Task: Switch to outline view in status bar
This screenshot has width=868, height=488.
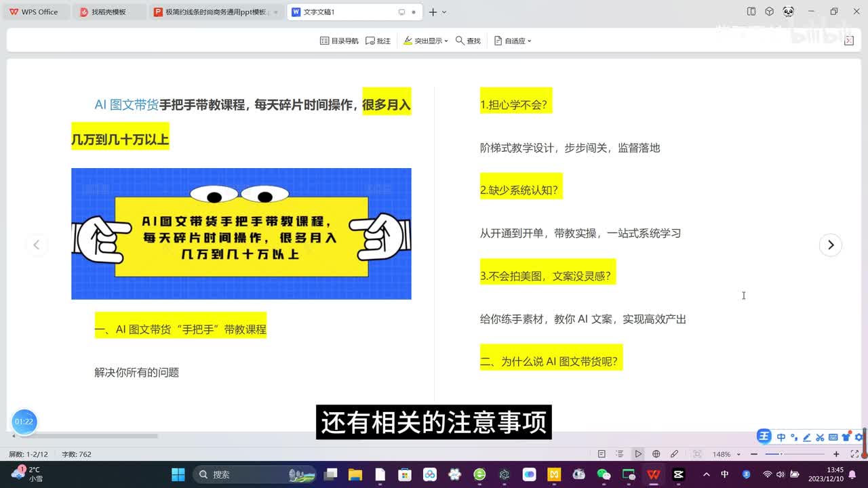Action: 620,454
